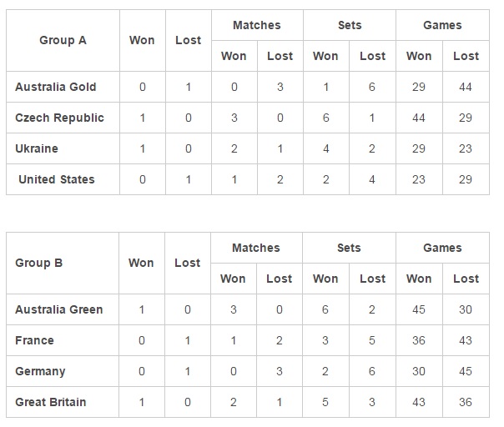The width and height of the screenshot is (504, 427).
Task: Click the Ukraine row label
Action: 37,148
